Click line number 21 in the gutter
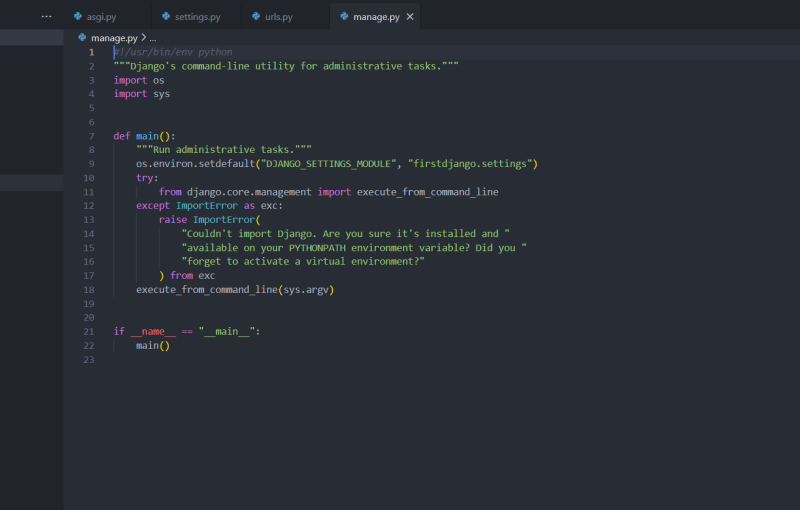Viewport: 800px width, 510px height. pos(89,332)
